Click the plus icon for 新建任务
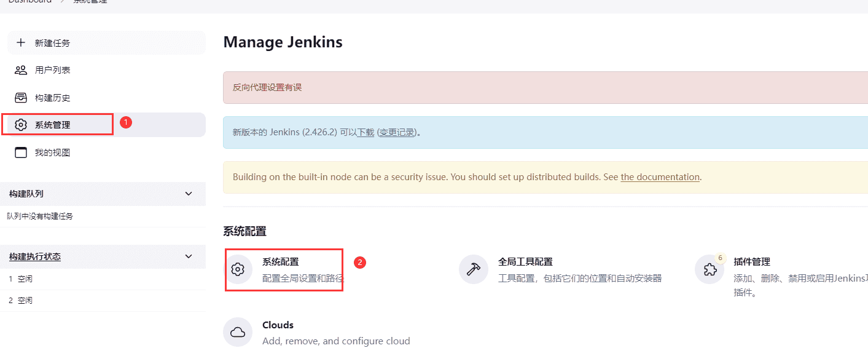The width and height of the screenshot is (868, 348). point(21,43)
